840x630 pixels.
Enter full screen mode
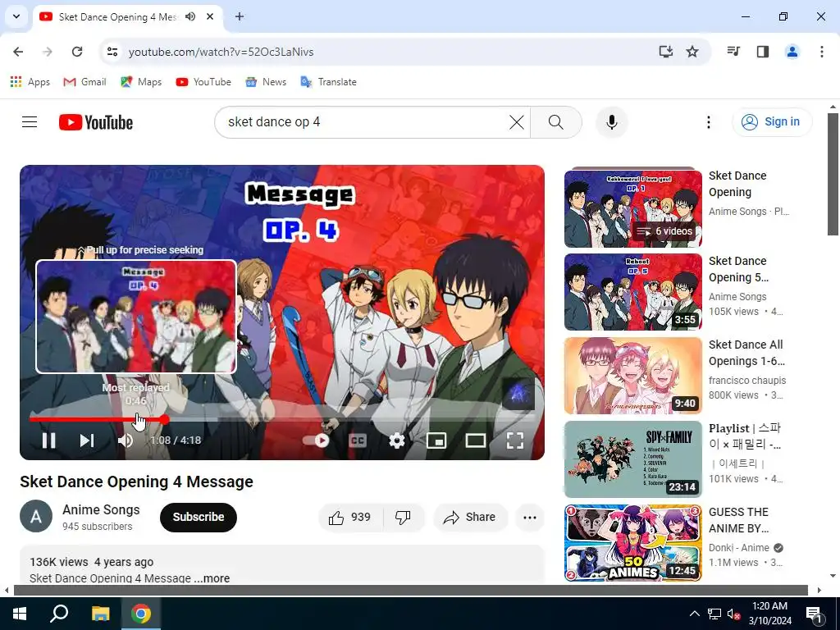(x=515, y=441)
